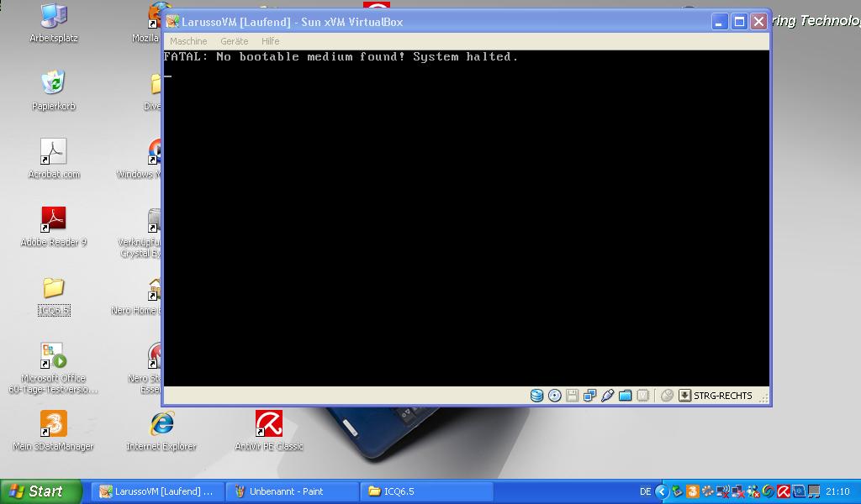Click the keyboard capture arrow icon beside STRG-RECHTS

(x=684, y=396)
